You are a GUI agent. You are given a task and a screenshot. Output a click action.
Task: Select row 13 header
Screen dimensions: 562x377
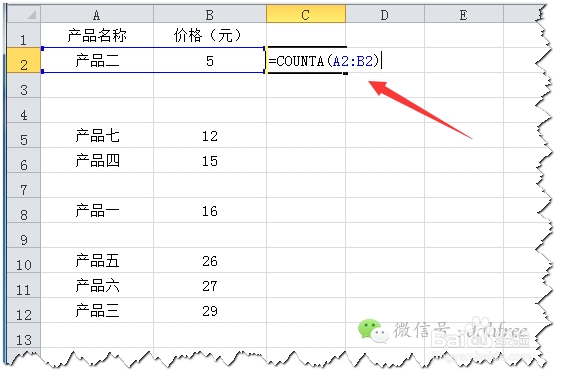click(24, 335)
